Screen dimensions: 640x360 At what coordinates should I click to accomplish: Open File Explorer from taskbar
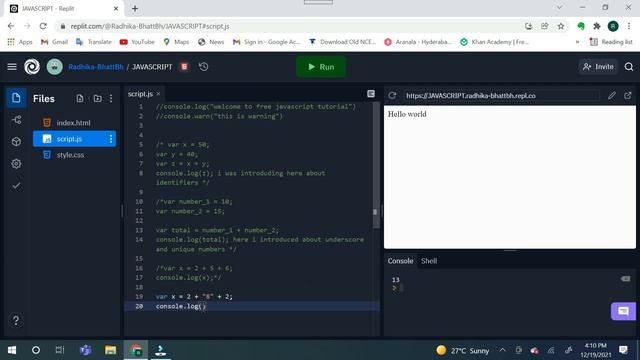pos(110,350)
